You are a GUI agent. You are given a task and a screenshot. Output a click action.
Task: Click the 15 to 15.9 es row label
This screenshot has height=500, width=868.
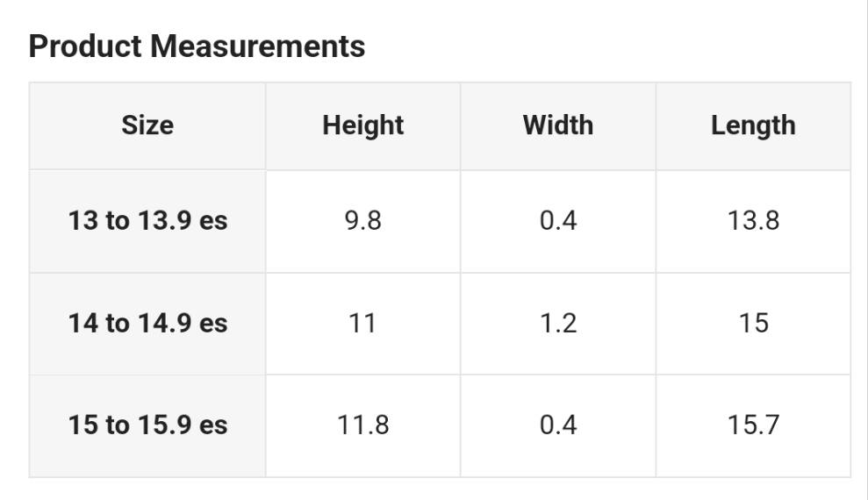(x=147, y=425)
